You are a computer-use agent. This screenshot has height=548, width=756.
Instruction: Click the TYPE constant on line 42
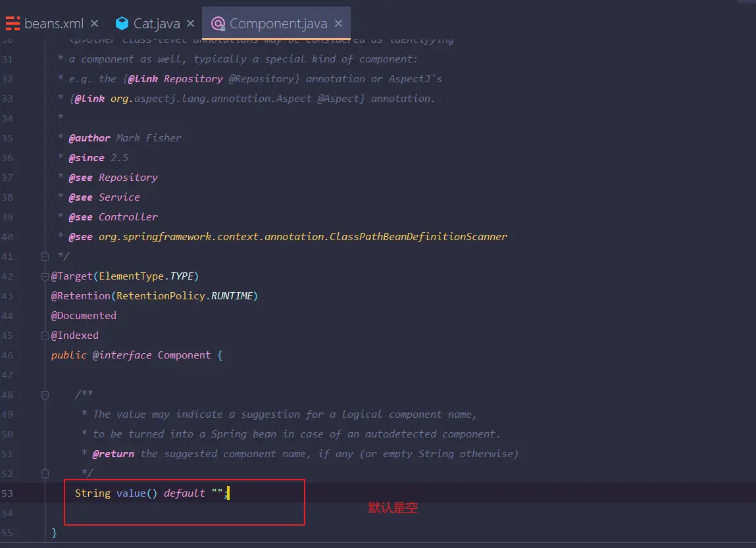pos(182,276)
